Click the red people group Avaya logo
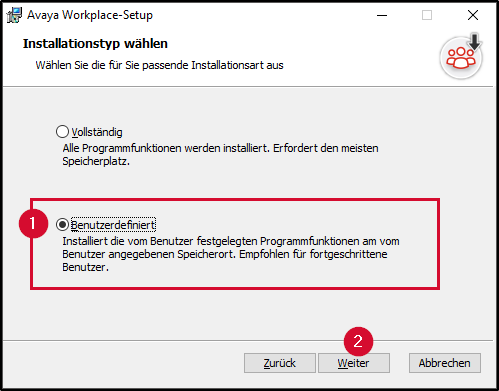 click(x=461, y=58)
